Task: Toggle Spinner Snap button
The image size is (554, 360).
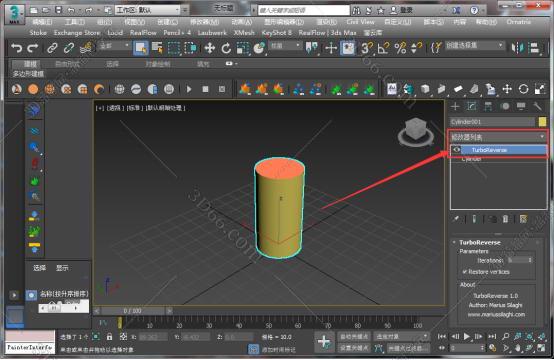Action: (x=416, y=48)
